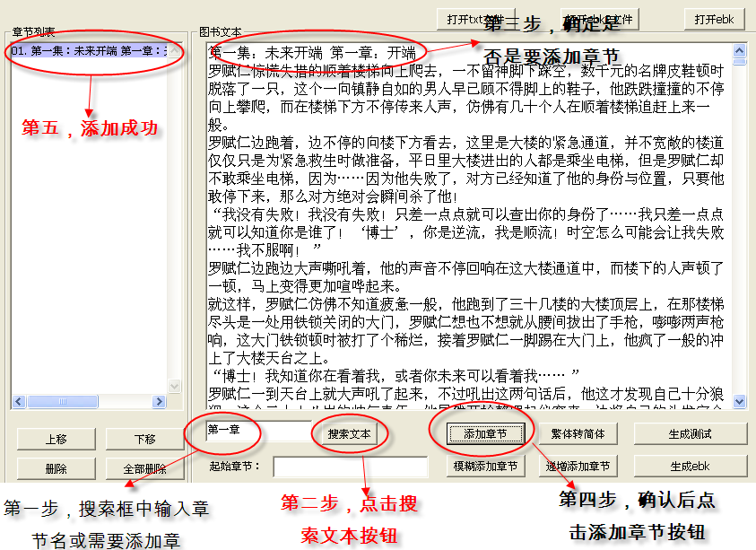The image size is (756, 550).
Task: Click the text area scrollbar down arrow
Action: [740, 401]
